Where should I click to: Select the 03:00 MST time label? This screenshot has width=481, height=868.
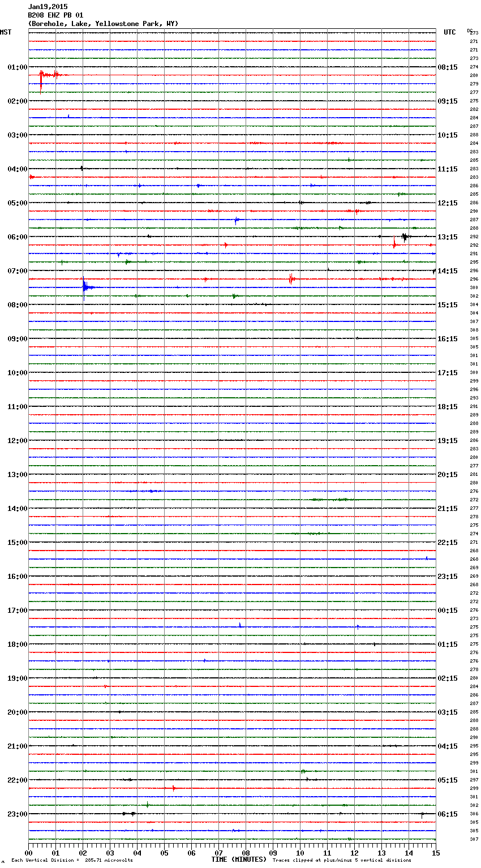point(17,135)
